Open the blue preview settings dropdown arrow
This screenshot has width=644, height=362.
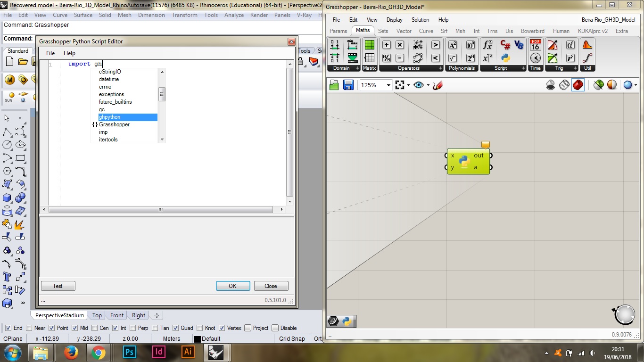(636, 85)
